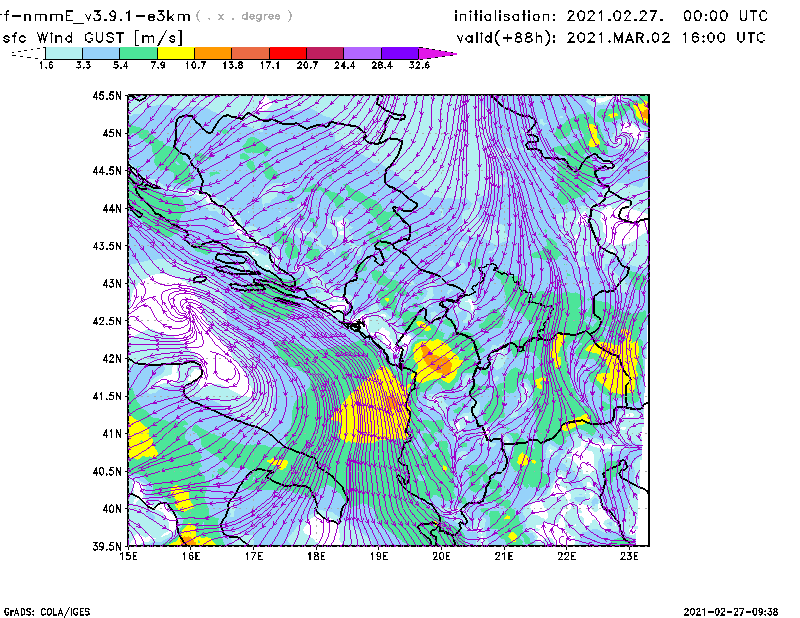Click the '15E' longitude label

[x=128, y=556]
